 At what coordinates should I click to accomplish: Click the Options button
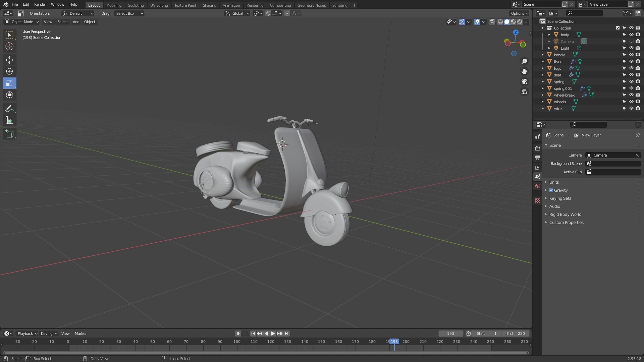pyautogui.click(x=519, y=13)
